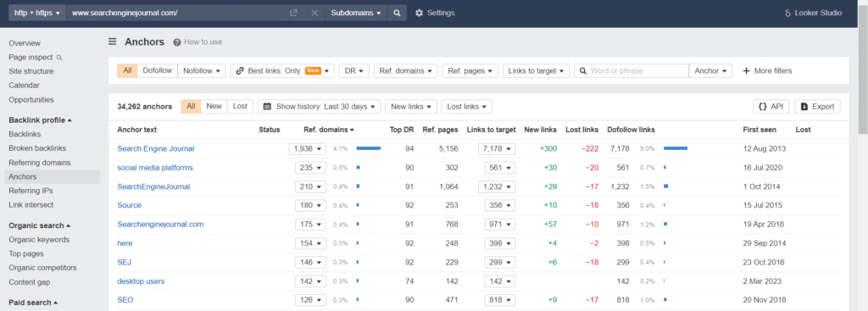Open Organic keywords report
This screenshot has height=311, width=868.
coord(39,240)
